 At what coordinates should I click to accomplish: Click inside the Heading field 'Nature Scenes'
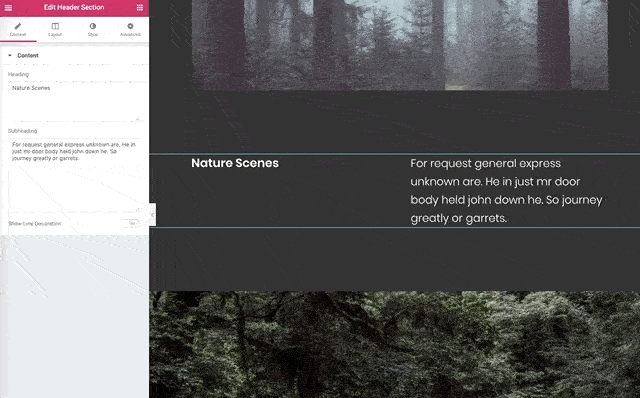[x=74, y=101]
